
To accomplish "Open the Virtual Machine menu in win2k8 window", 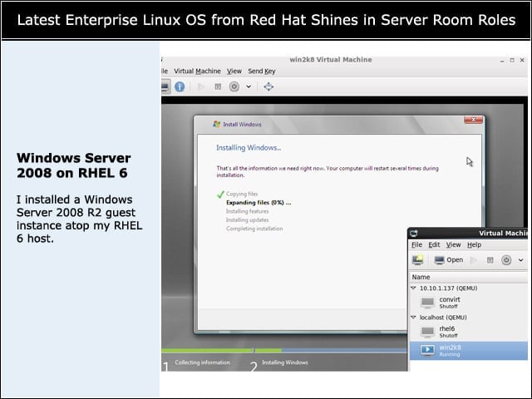I will 197,71.
